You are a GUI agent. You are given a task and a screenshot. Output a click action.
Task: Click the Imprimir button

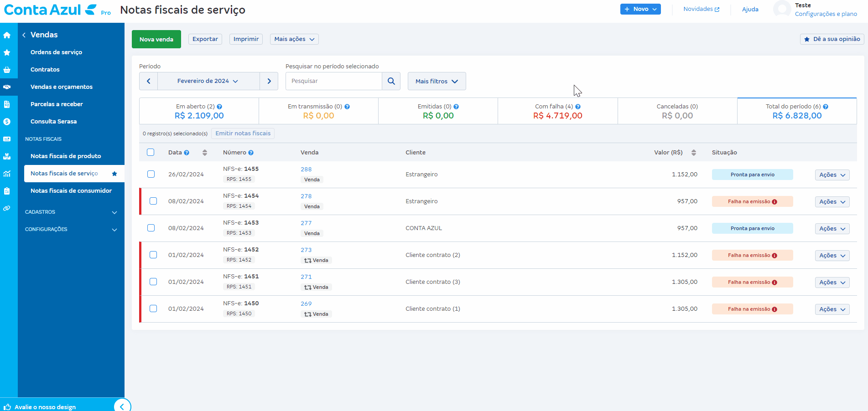[246, 39]
